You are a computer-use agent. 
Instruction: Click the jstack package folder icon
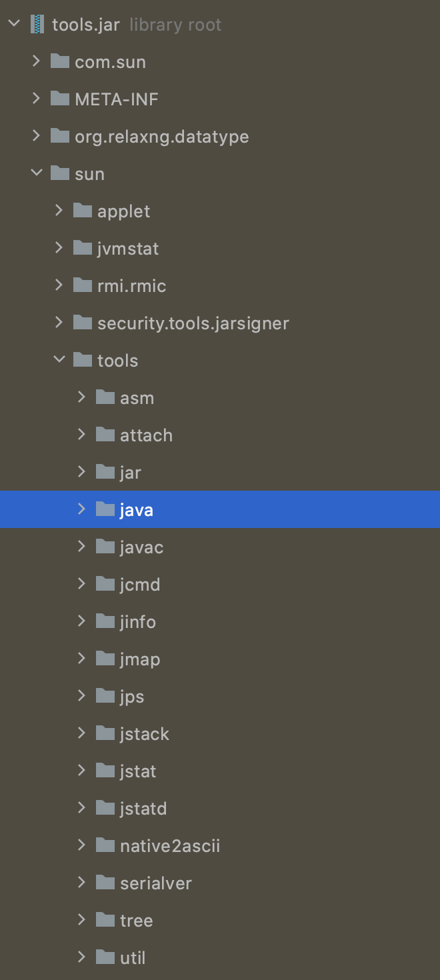(105, 734)
